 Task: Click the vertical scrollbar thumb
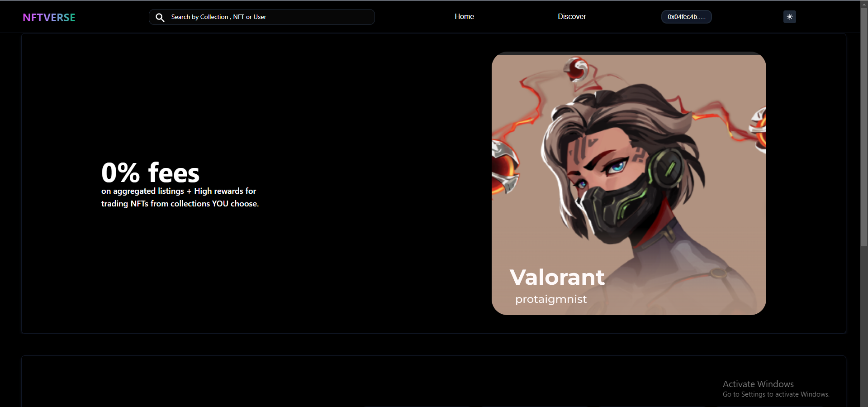(x=864, y=127)
